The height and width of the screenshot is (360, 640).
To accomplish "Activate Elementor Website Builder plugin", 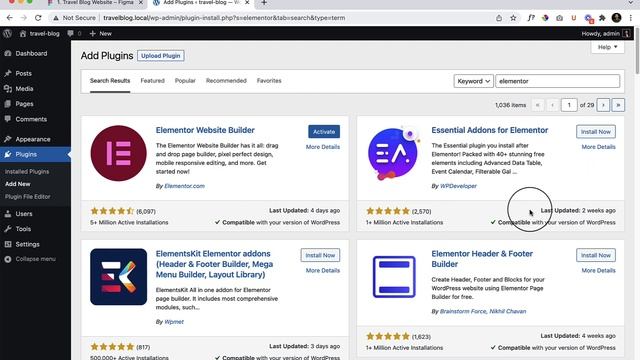I will [324, 132].
